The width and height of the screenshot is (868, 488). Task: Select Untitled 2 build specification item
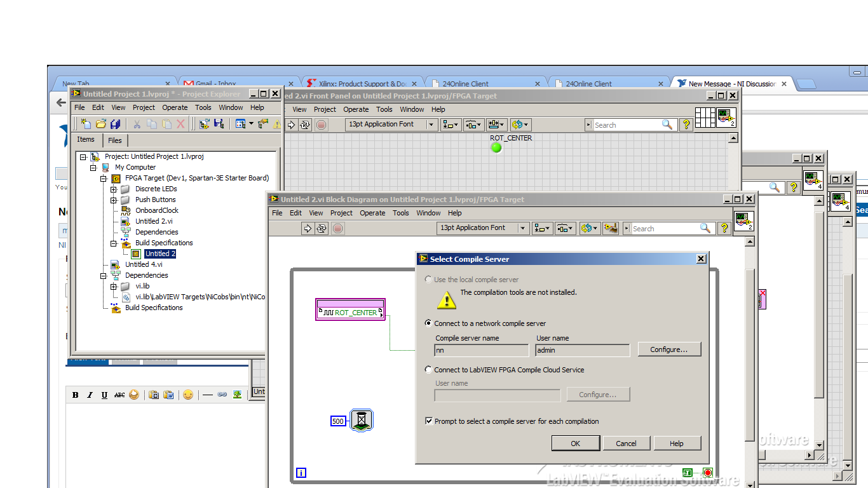click(x=160, y=254)
